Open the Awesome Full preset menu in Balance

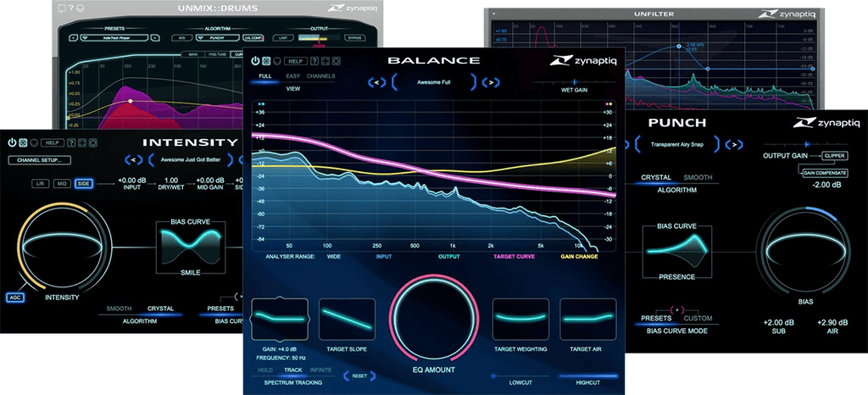point(433,82)
